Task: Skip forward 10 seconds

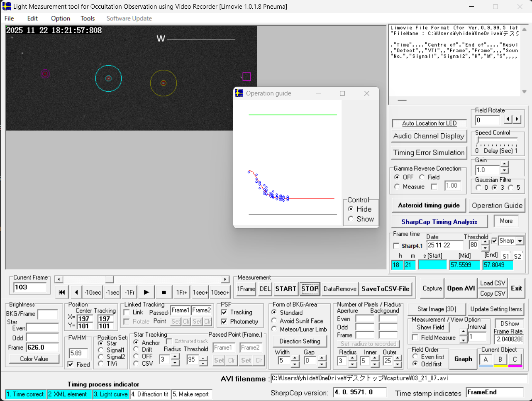Action: pyautogui.click(x=220, y=292)
